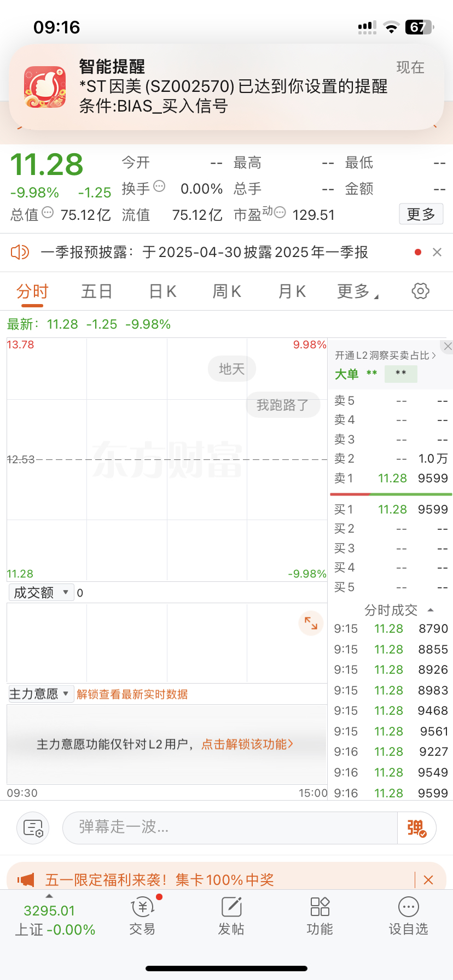Dismiss the quarterly report announcement bar
Image resolution: width=453 pixels, height=980 pixels.
(437, 252)
